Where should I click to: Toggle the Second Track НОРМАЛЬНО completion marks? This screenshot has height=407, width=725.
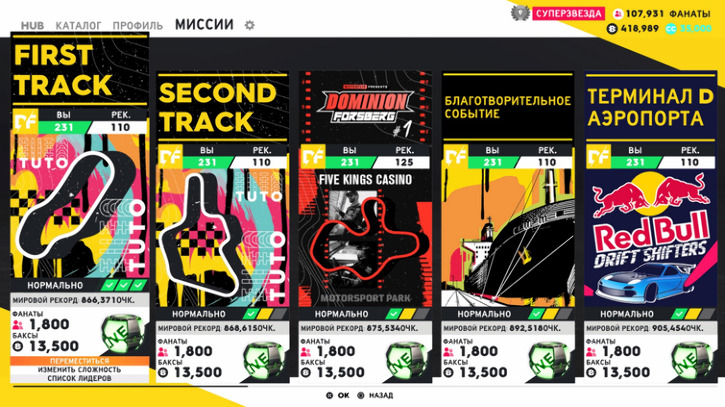click(x=265, y=314)
